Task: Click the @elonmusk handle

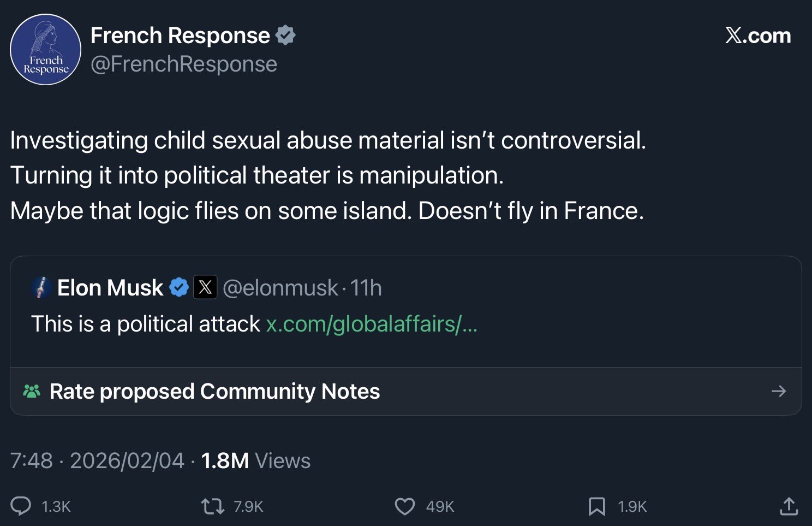Action: click(x=280, y=288)
